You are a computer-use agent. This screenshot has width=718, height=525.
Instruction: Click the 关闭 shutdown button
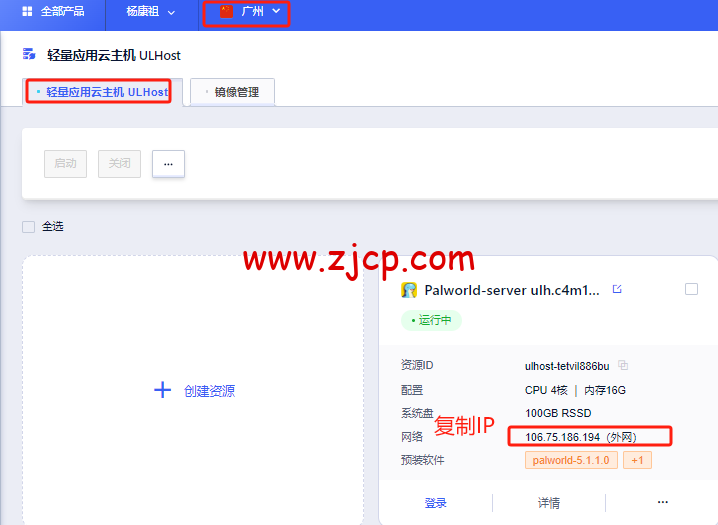pos(120,164)
